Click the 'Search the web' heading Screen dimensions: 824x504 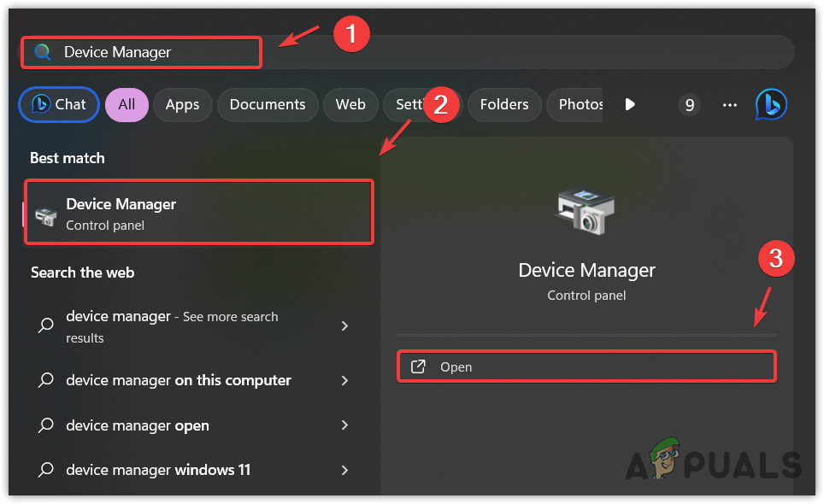point(83,273)
